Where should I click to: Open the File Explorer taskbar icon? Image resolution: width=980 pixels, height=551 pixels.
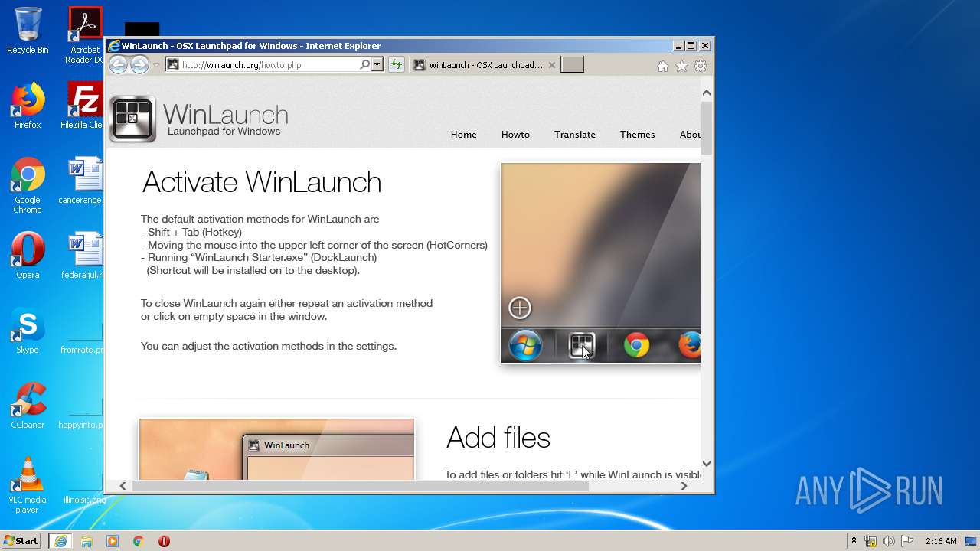[x=87, y=541]
